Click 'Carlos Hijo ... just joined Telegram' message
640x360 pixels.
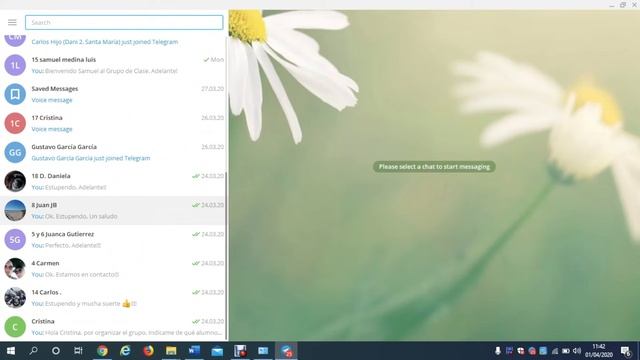(105, 42)
